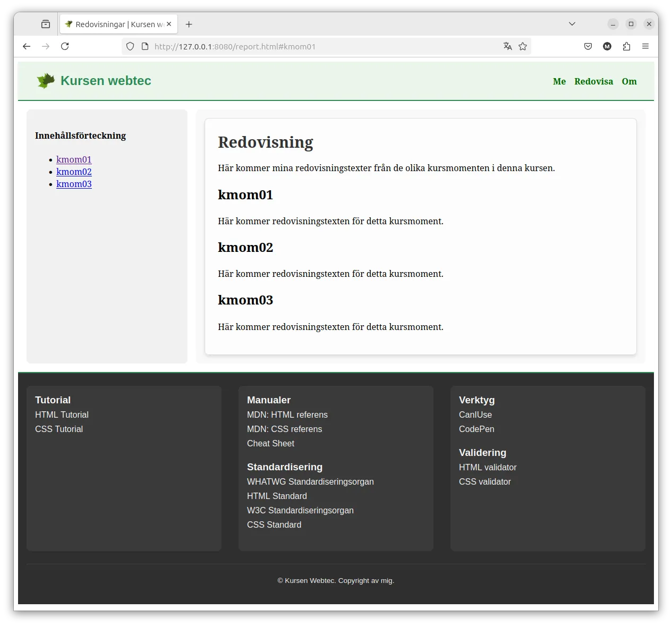The image size is (672, 626).
Task: Open the Firefox hamburger menu
Action: click(x=645, y=46)
